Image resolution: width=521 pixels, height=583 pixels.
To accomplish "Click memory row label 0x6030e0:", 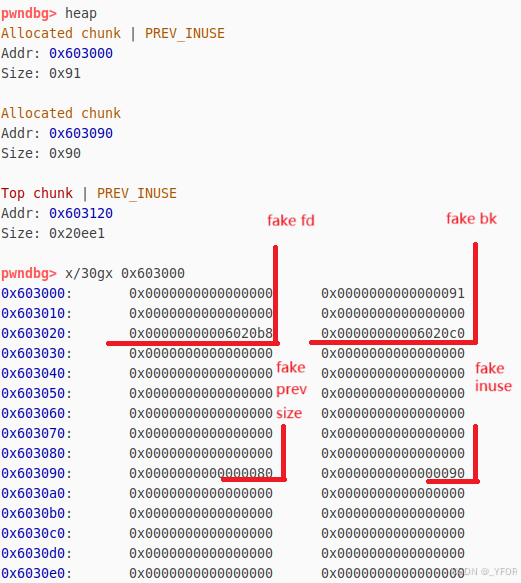I will point(36,573).
